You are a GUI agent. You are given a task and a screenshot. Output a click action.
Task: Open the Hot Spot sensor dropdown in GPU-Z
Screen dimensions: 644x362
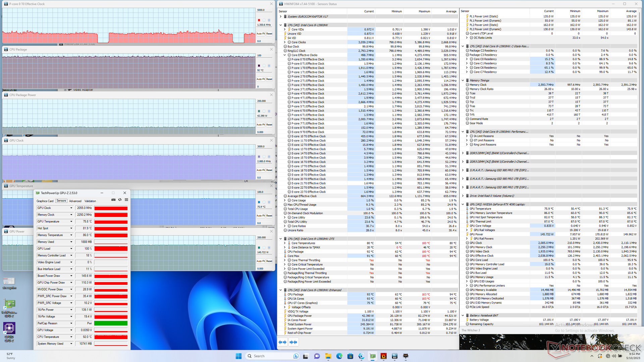tap(71, 228)
